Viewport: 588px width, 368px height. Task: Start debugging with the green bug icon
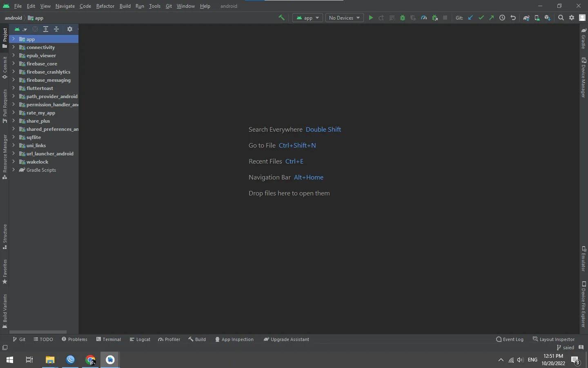[403, 18]
